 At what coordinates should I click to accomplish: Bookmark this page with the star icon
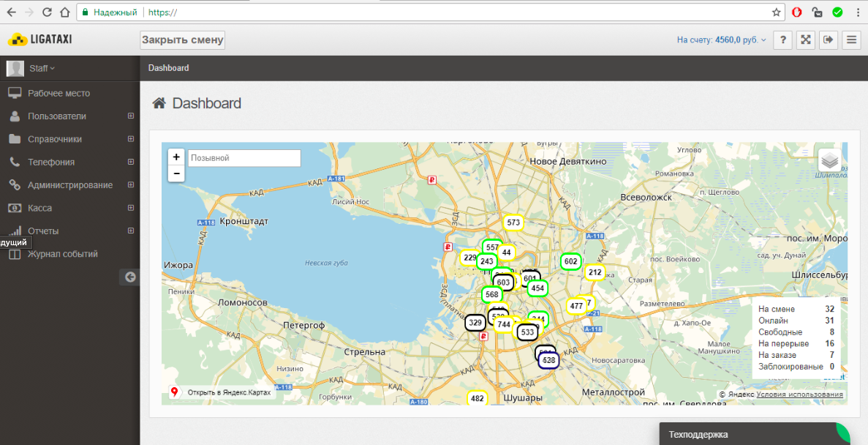point(777,12)
